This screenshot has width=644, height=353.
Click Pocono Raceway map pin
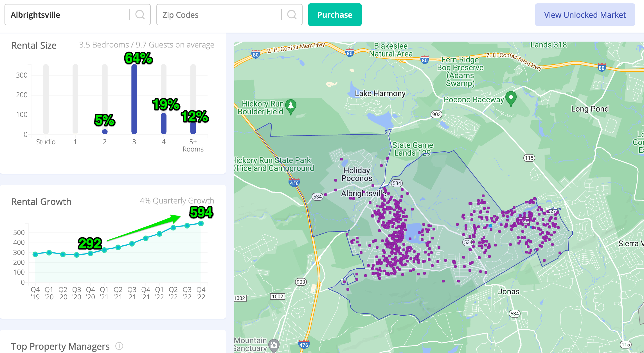coord(511,98)
